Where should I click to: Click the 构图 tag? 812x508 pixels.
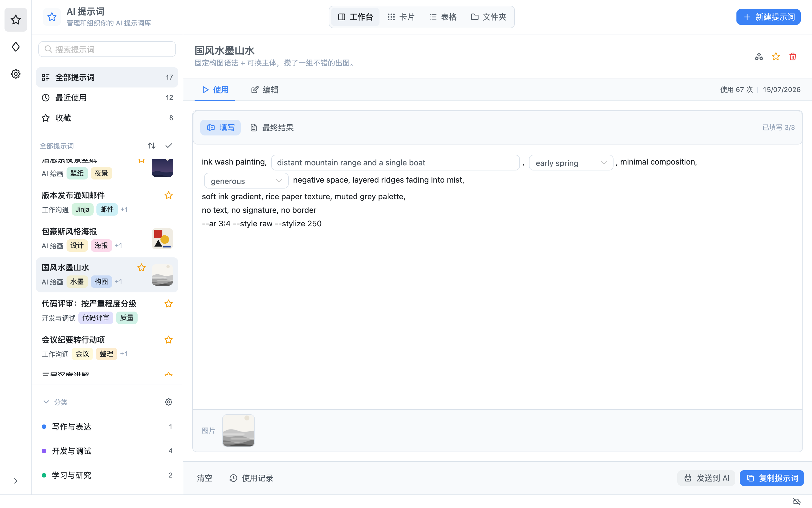point(101,282)
